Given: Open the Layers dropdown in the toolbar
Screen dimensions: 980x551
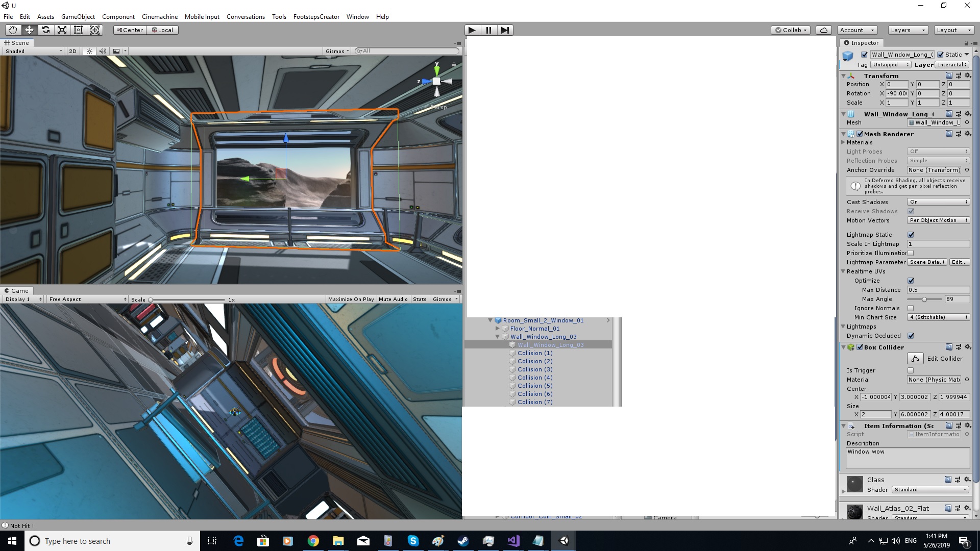Looking at the screenshot, I should pos(907,30).
